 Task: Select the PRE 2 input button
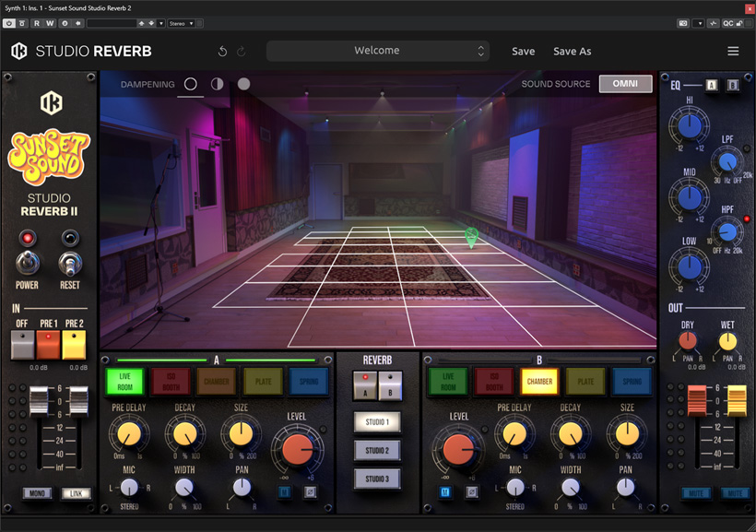74,345
